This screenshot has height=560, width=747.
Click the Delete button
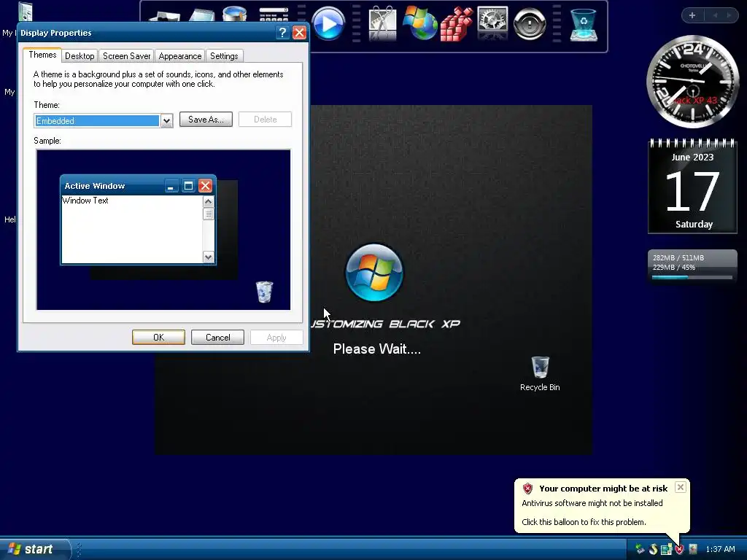tap(265, 120)
